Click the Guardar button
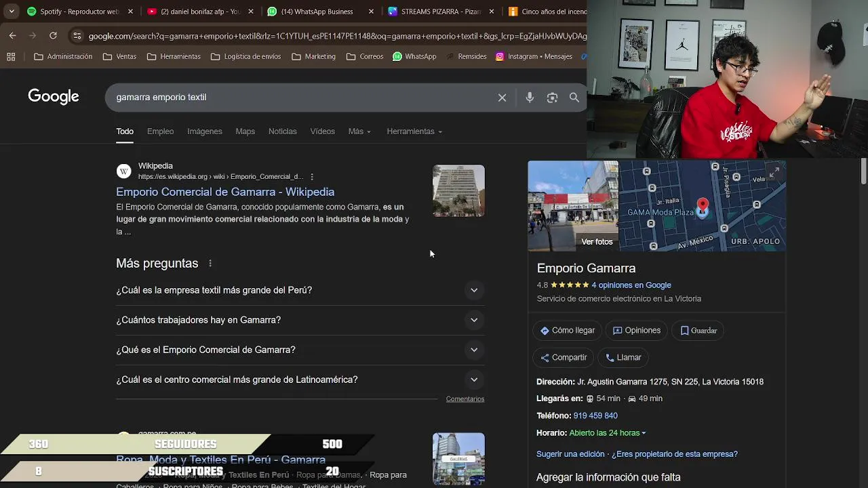This screenshot has width=868, height=488. 698,331
